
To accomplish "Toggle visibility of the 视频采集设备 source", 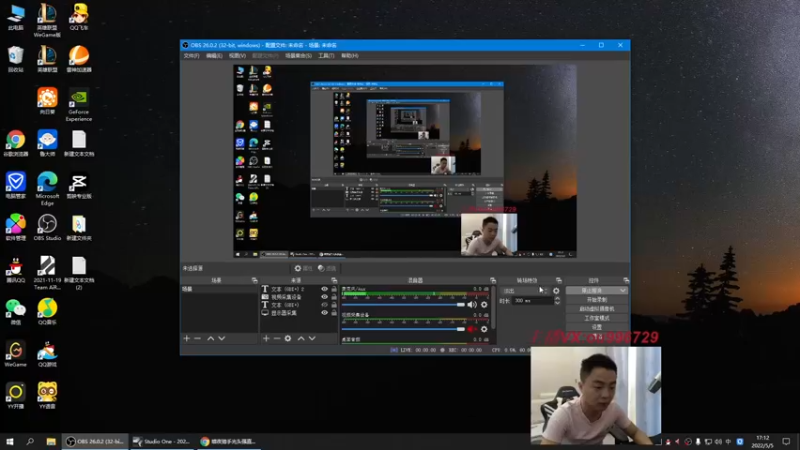I will (324, 297).
